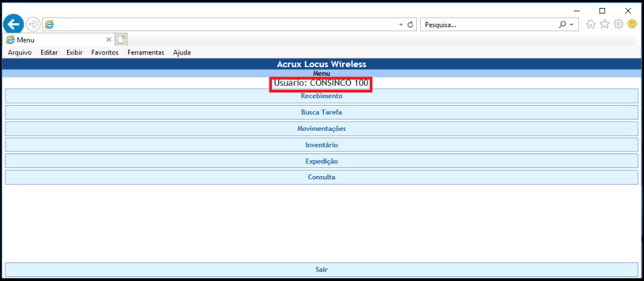Open the Tools gear icon
The height and width of the screenshot is (281, 644).
618,24
